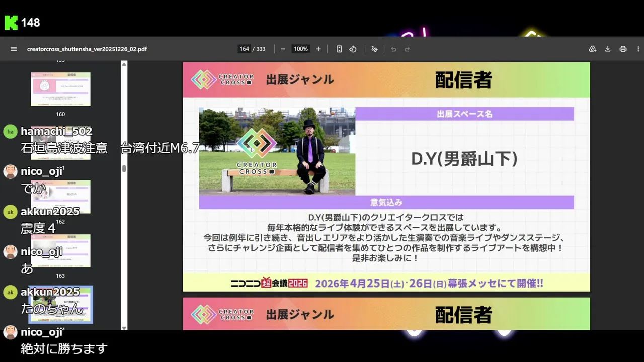
Task: Click file name creatorcross_shuttensha_ver20251226_02.pdf
Action: click(x=87, y=49)
